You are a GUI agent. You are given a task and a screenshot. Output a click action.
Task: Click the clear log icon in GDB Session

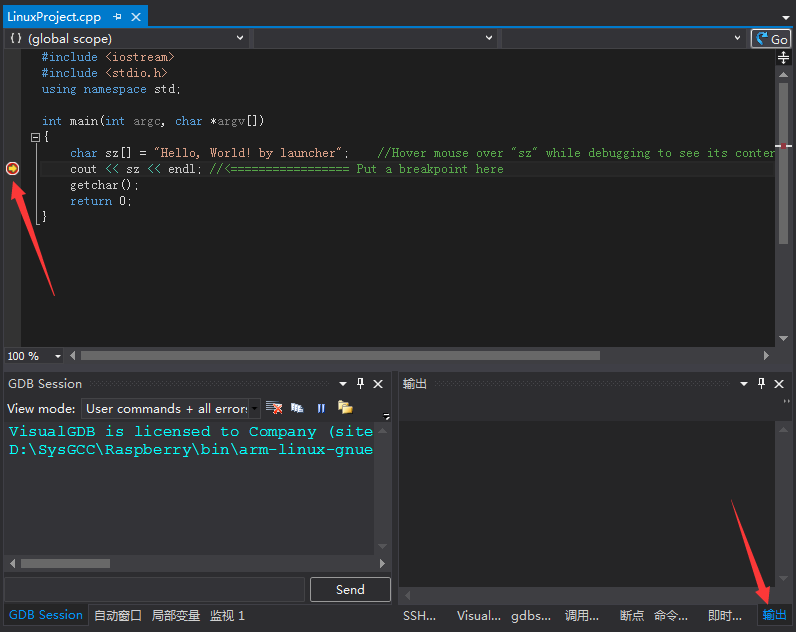pos(273,408)
